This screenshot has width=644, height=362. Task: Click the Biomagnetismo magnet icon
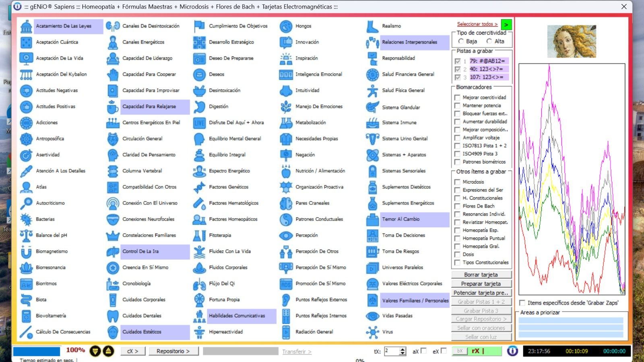pyautogui.click(x=26, y=251)
